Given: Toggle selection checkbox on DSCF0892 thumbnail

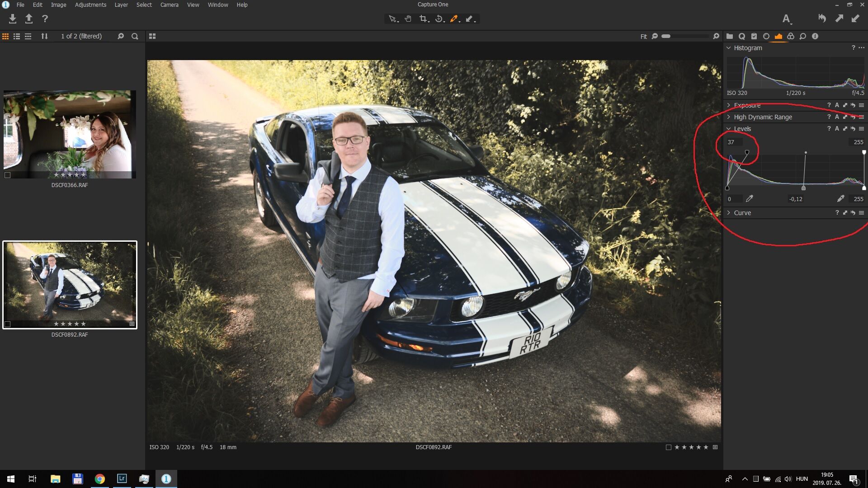Looking at the screenshot, I should coord(7,324).
